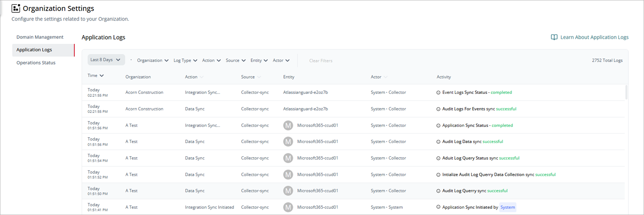Click the Today 01:51:50 PM time cell

click(98, 191)
